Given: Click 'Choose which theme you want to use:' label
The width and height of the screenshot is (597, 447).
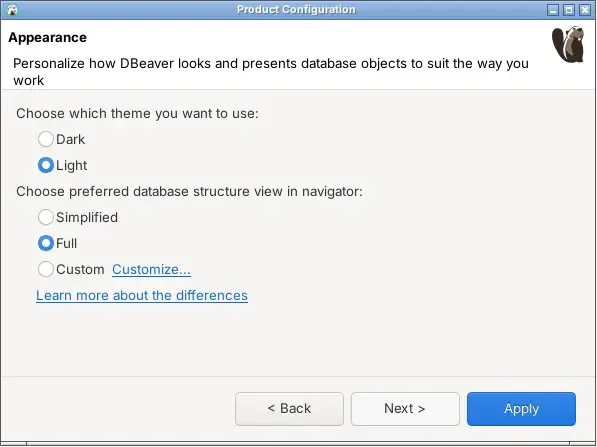Looking at the screenshot, I should pyautogui.click(x=137, y=113).
